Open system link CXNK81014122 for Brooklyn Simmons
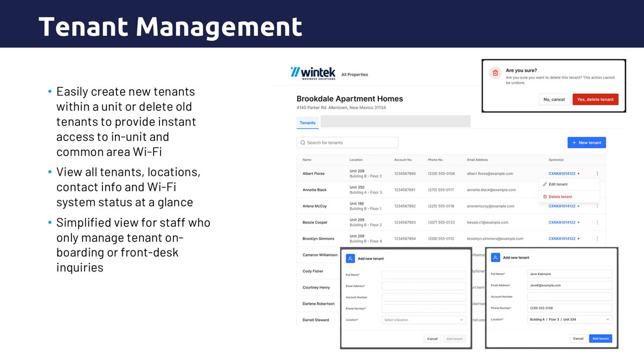644x362 pixels. pyautogui.click(x=562, y=239)
